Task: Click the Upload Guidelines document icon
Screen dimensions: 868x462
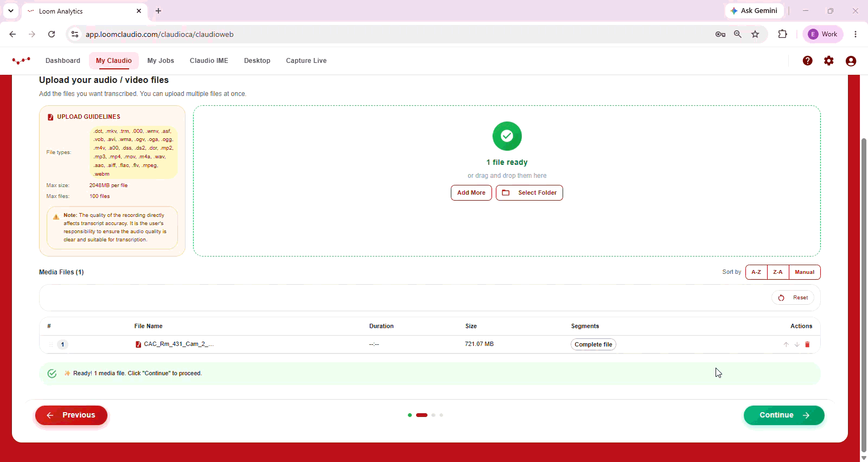Action: point(50,117)
